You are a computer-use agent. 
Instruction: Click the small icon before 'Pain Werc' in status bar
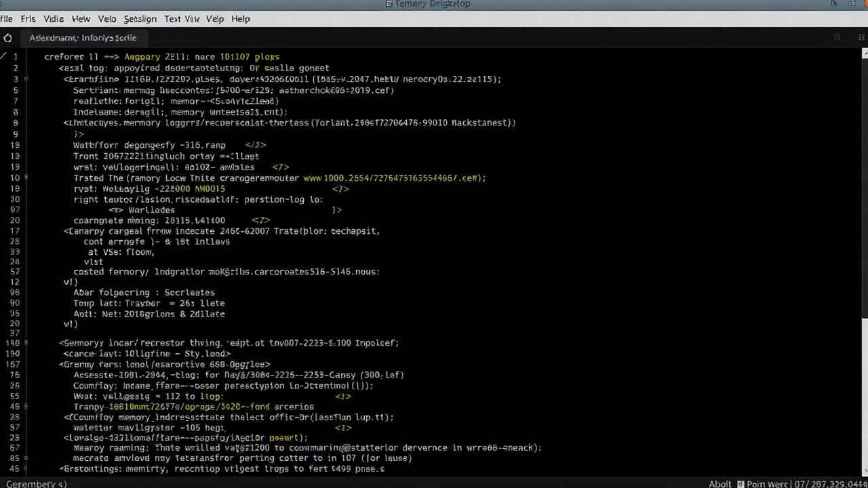[x=741, y=484]
